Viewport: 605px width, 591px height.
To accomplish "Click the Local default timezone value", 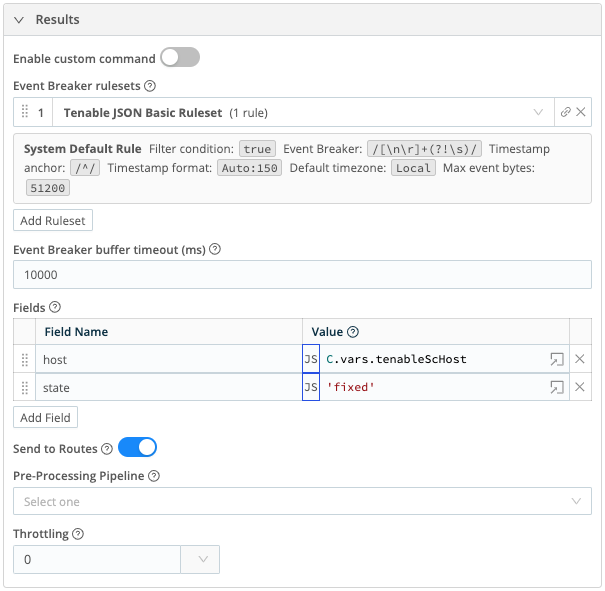I will (x=413, y=168).
